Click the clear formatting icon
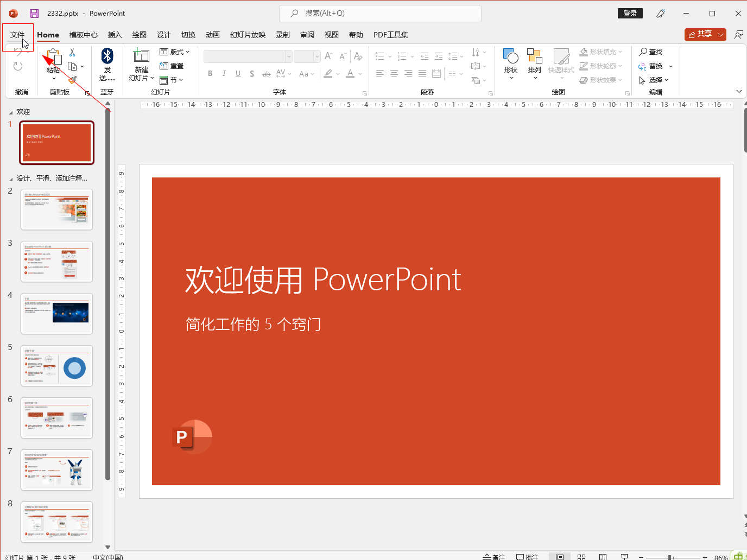 [358, 56]
